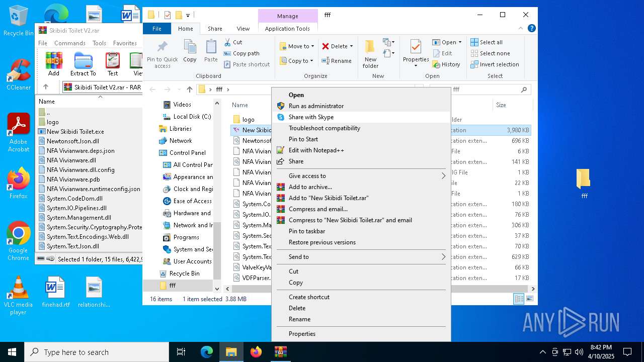
Task: Open the CCleaner desktop shortcut
Action: pyautogui.click(x=18, y=75)
